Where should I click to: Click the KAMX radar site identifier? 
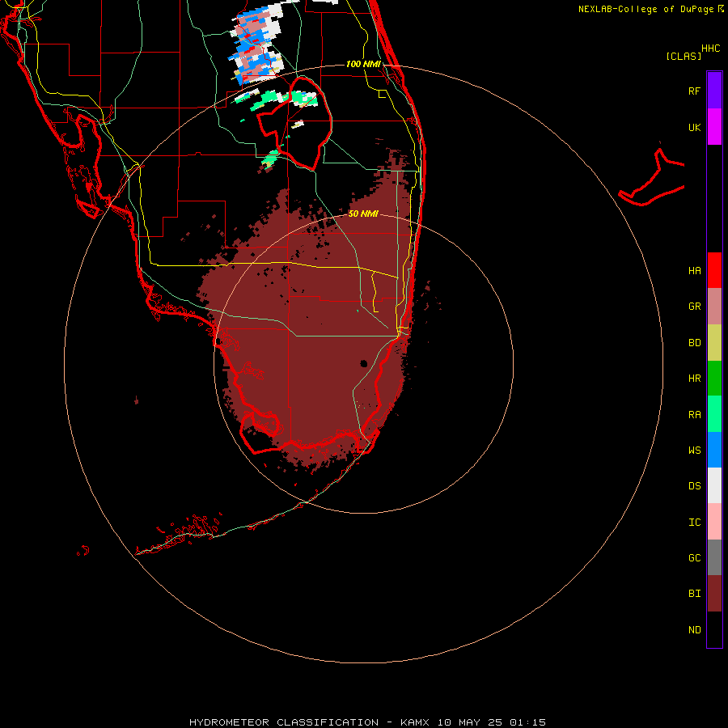[415, 722]
